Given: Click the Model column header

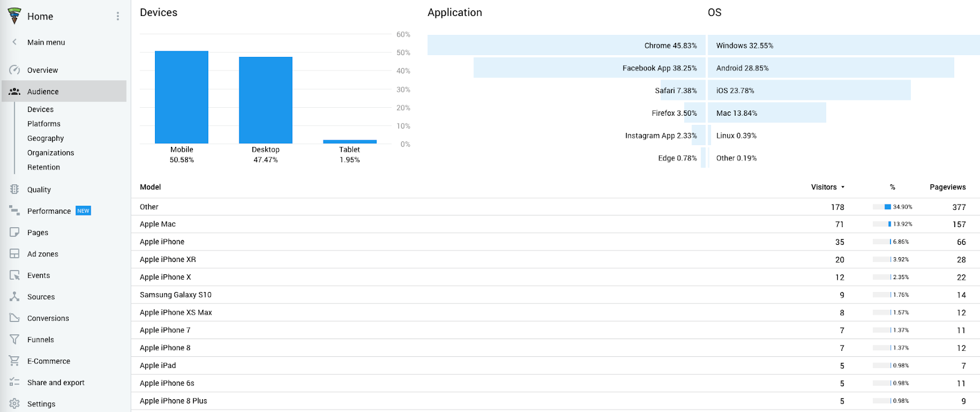Looking at the screenshot, I should [150, 187].
